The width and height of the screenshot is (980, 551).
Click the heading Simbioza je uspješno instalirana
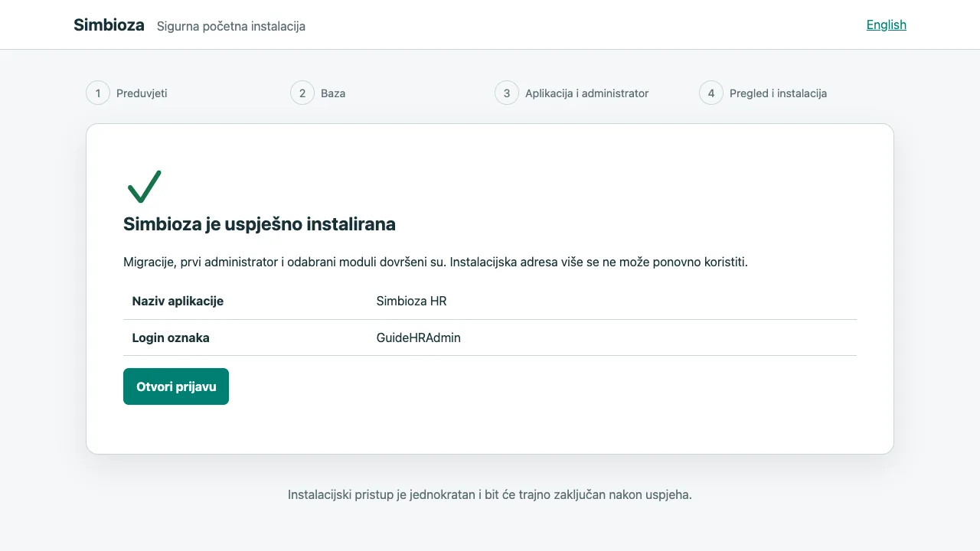[260, 224]
